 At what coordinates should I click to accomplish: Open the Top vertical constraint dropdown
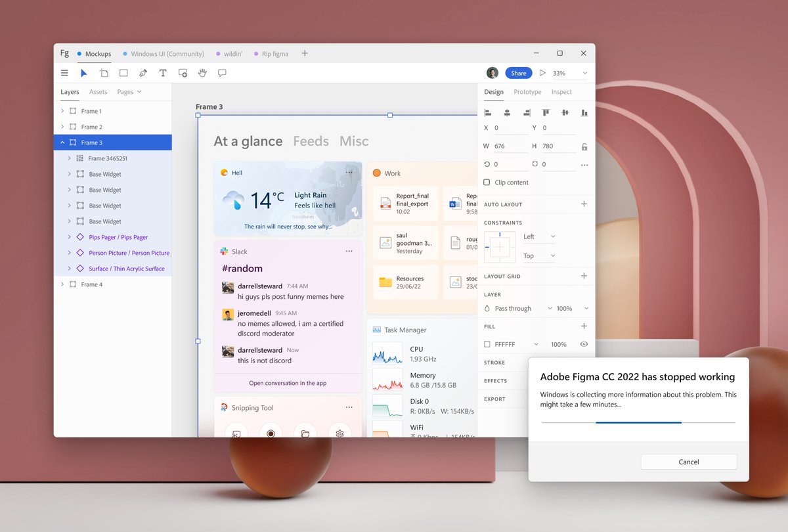(x=539, y=255)
